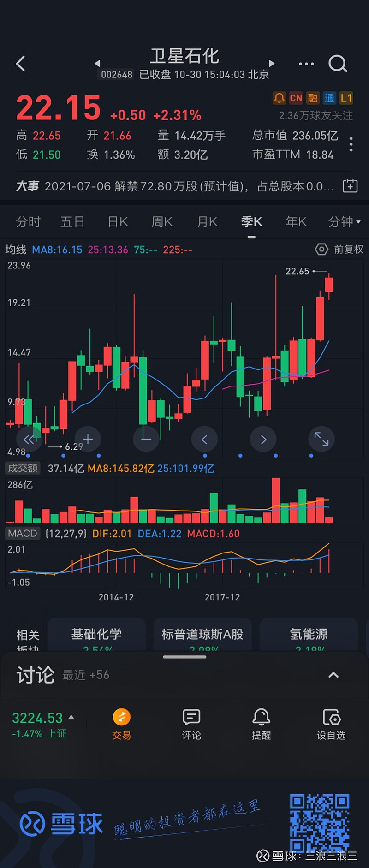Open the 评论 comment icon
369x868 pixels.
pyautogui.click(x=191, y=724)
